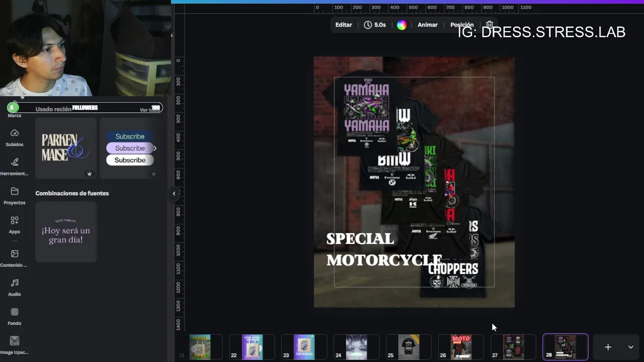Viewport: 644px width, 362px height.
Task: Open the Herramientas tools panel
Action: [14, 166]
